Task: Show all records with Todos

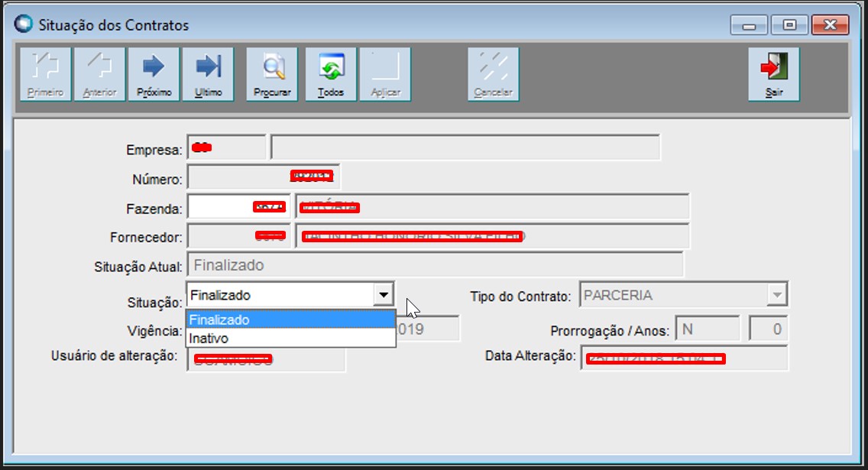Action: 331,74
